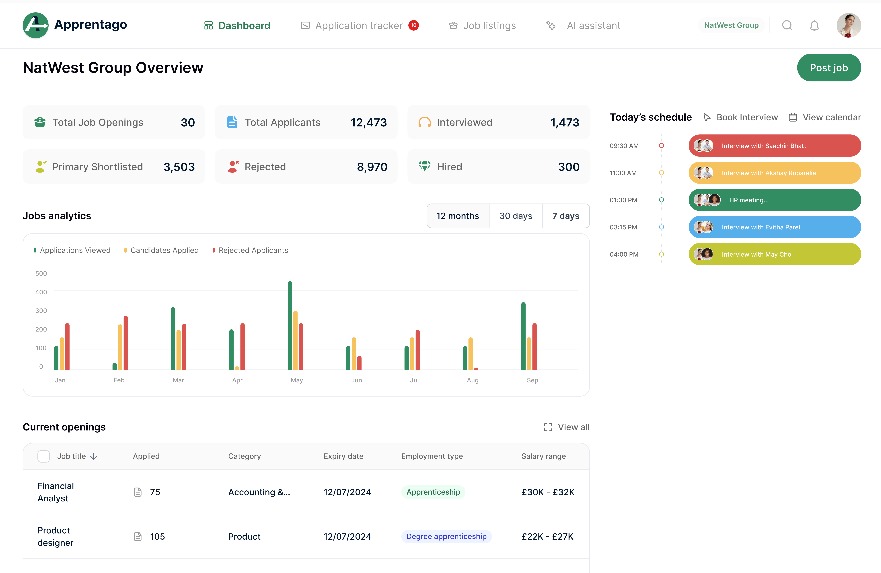Click the Product designer applied document icon

point(138,536)
